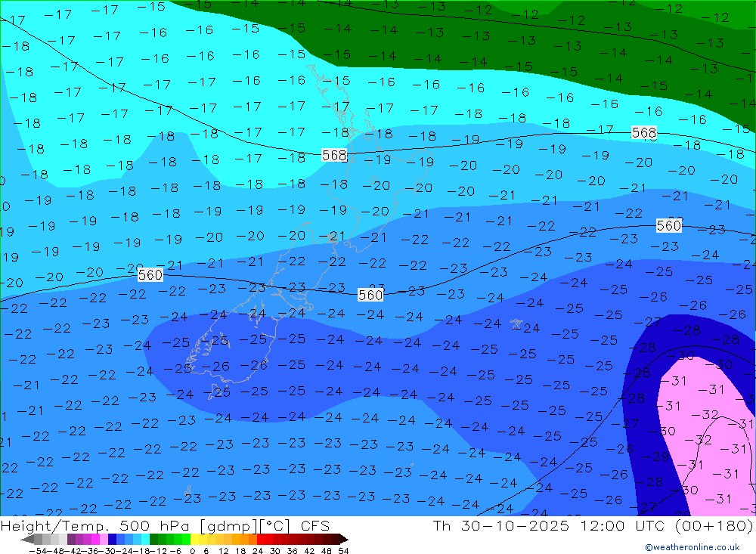Image resolution: width=756 pixels, height=554 pixels.
Task: Select the dark navy blue legend swatch
Action: [x=112, y=539]
